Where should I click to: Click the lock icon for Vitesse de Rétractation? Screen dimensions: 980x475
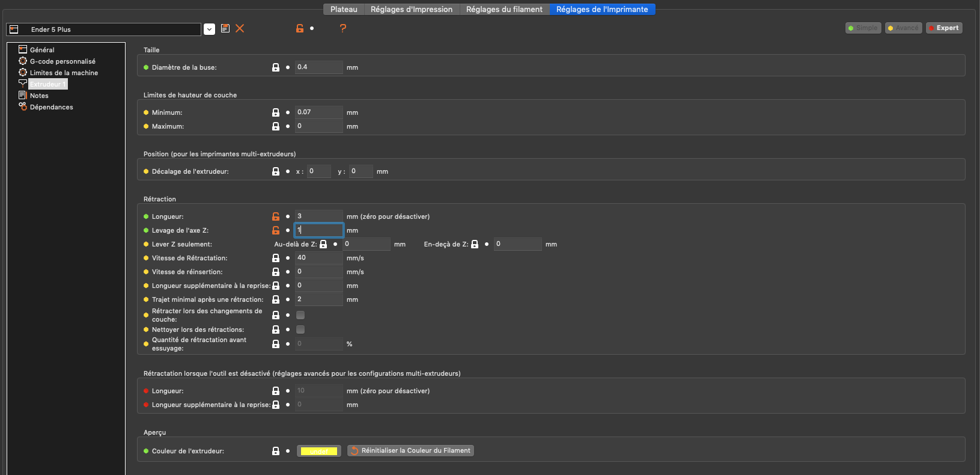pyautogui.click(x=276, y=258)
